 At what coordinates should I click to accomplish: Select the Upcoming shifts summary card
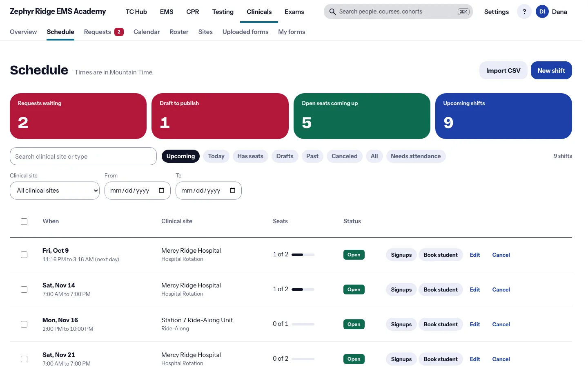tap(503, 116)
